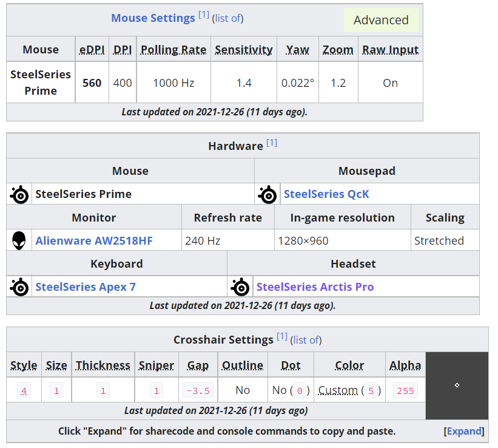
Task: Click the crosshair Gap header
Action: (198, 365)
